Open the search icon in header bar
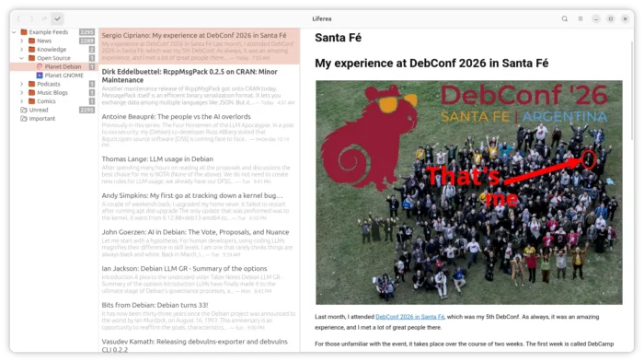The height and width of the screenshot is (362, 644). coord(565,19)
